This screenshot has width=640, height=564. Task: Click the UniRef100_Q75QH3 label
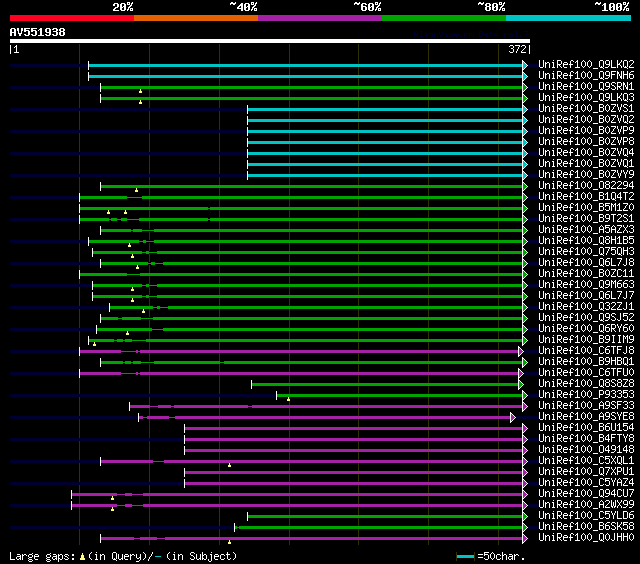586,252
